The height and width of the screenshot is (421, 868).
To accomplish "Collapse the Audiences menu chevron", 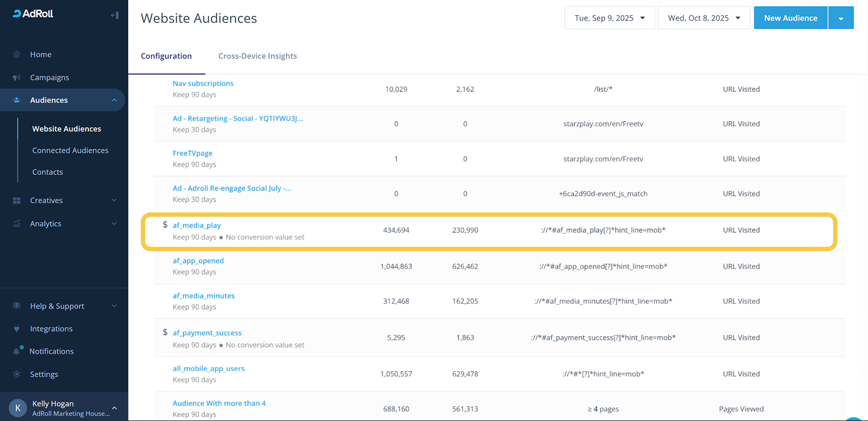I will (114, 100).
